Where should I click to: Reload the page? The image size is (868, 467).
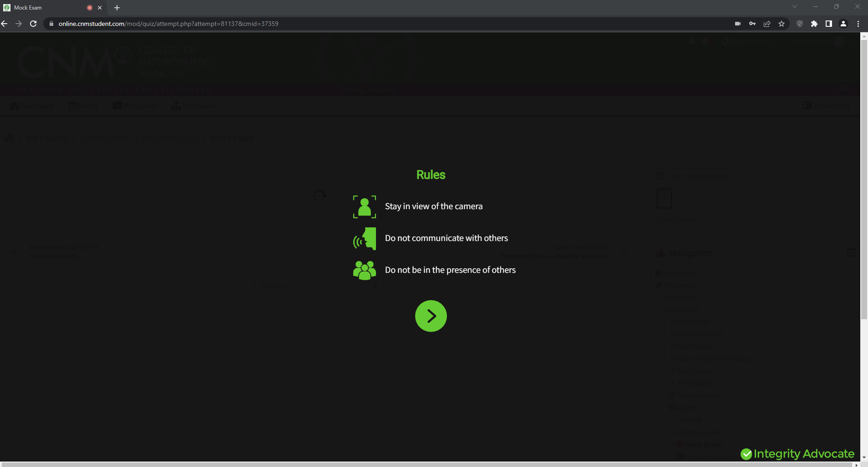(33, 24)
